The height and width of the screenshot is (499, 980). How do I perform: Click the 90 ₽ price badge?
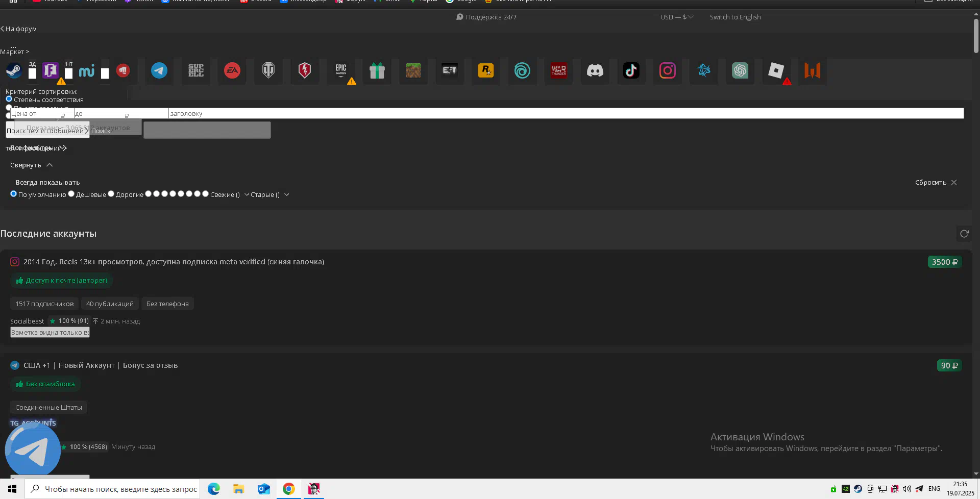(x=949, y=365)
